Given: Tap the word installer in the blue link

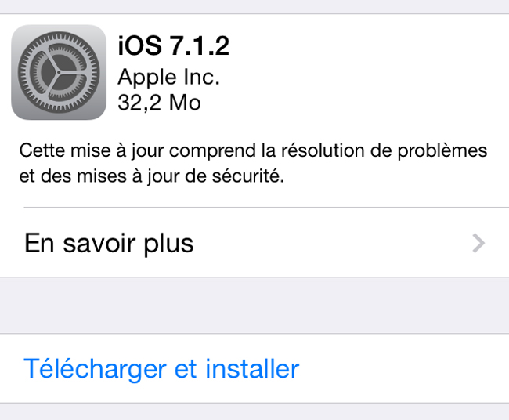Looking at the screenshot, I should [x=252, y=369].
